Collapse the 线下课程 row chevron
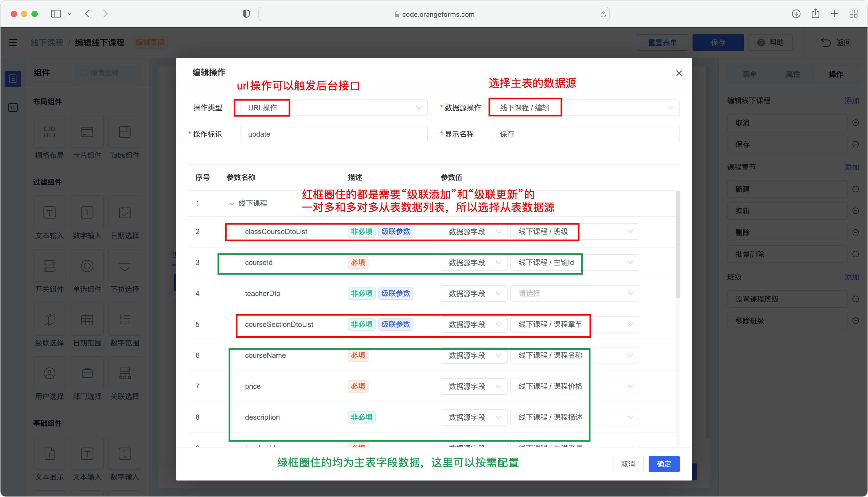868x497 pixels. (x=232, y=203)
